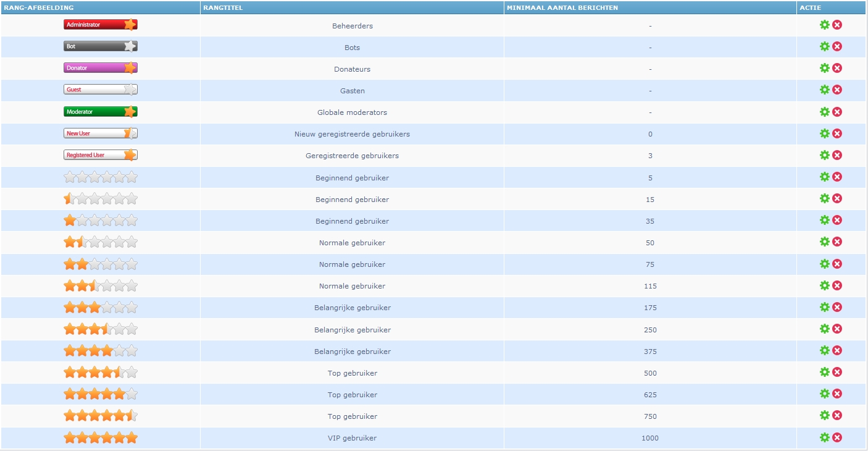Click the Rang-afbeelding column header
The height and width of the screenshot is (451, 868).
[38, 7]
